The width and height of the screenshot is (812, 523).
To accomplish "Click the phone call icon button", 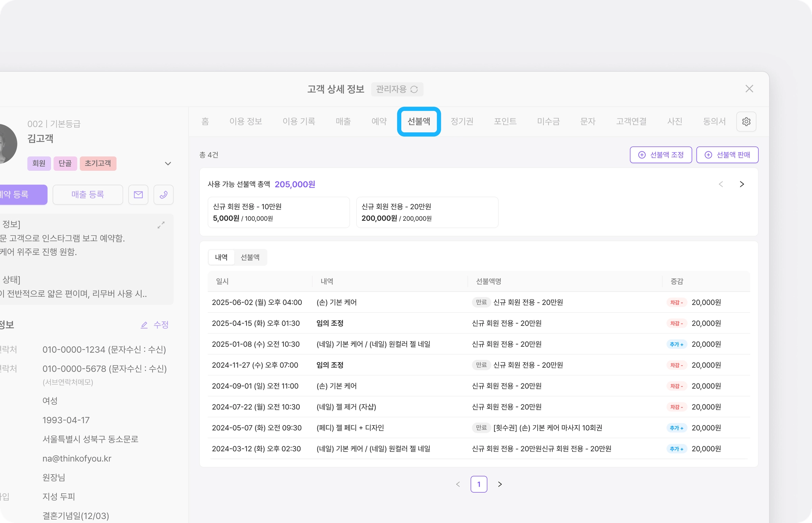I will point(163,195).
